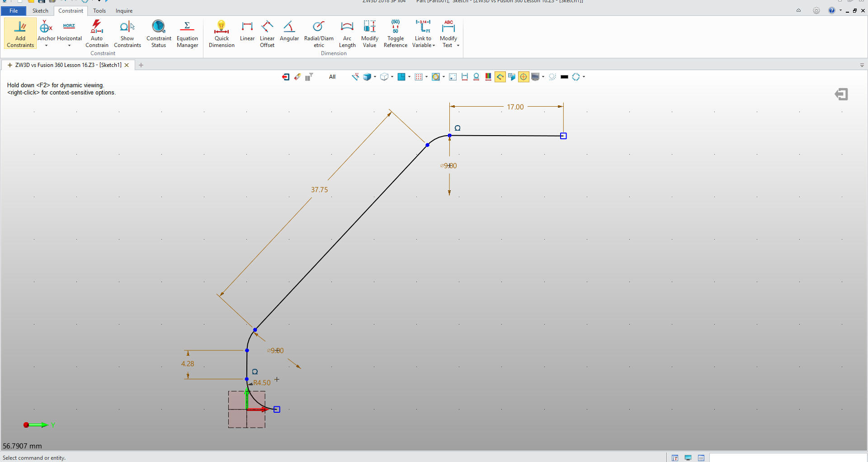Click the All selection filter
Image resolution: width=868 pixels, height=462 pixels.
click(x=332, y=77)
